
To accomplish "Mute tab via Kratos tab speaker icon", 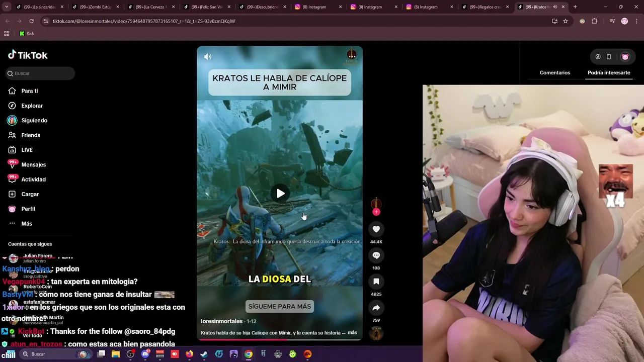I will click(x=555, y=7).
